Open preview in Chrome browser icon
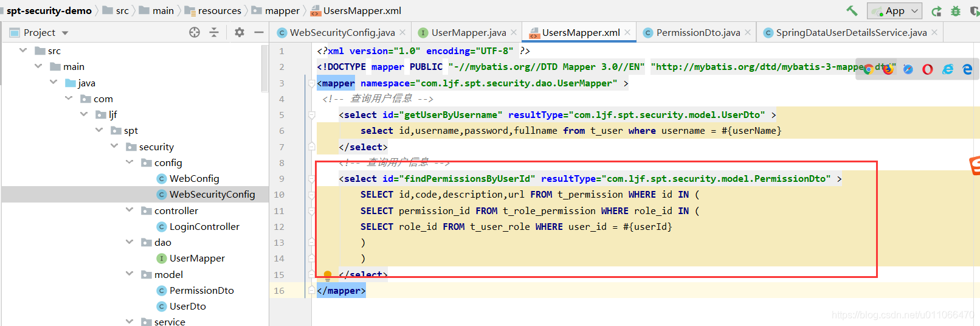 pyautogui.click(x=868, y=69)
